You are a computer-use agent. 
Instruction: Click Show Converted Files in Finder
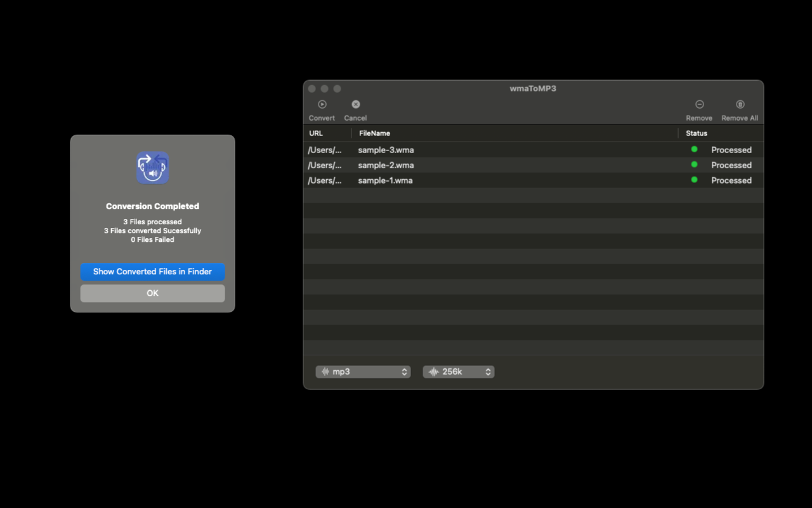coord(152,271)
